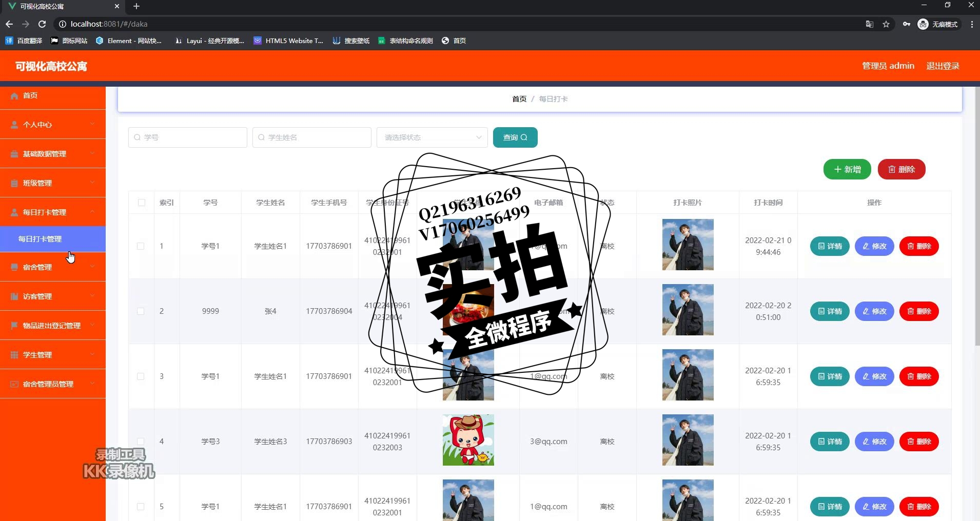The image size is (980, 521).
Task: Click the 首页 breadcrumb link
Action: click(x=519, y=99)
